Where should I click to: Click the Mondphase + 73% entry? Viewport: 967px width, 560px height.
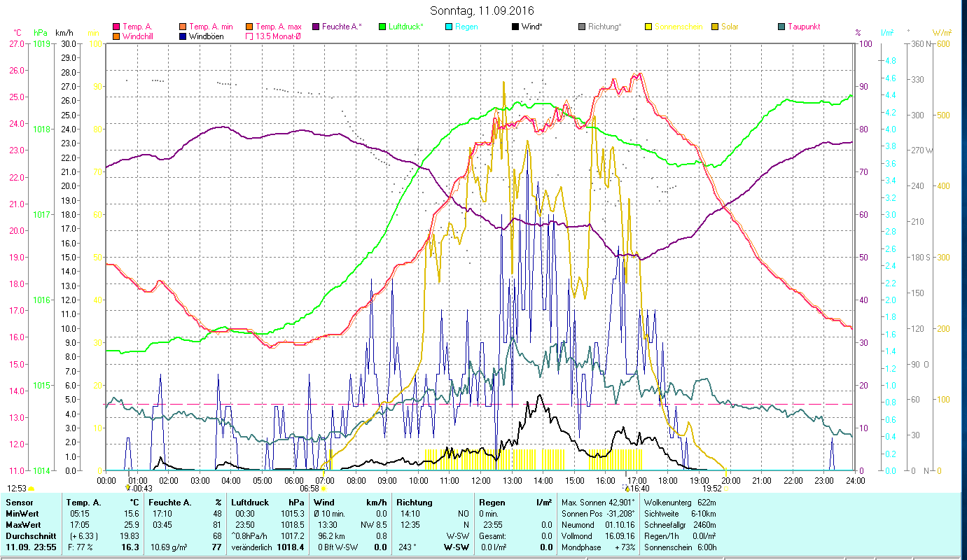coord(598,547)
